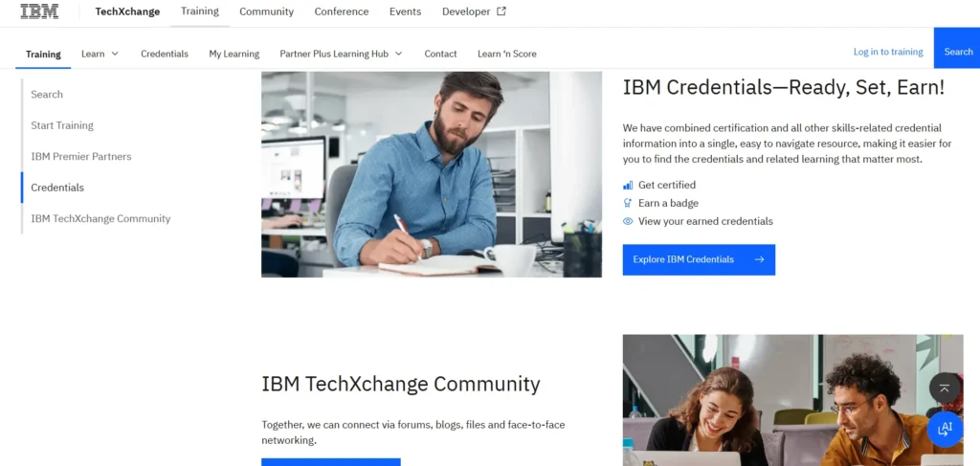The height and width of the screenshot is (466, 980).
Task: Click the eye icon for earned credentials
Action: pos(628,221)
